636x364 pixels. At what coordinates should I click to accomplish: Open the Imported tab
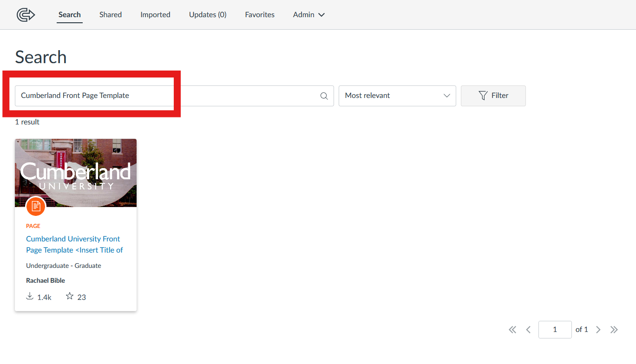click(x=155, y=15)
